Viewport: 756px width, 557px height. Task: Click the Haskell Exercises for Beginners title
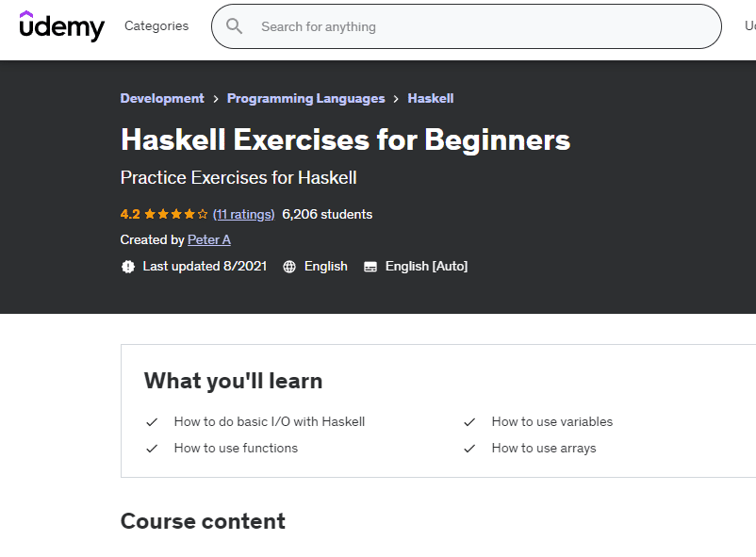[x=345, y=139]
